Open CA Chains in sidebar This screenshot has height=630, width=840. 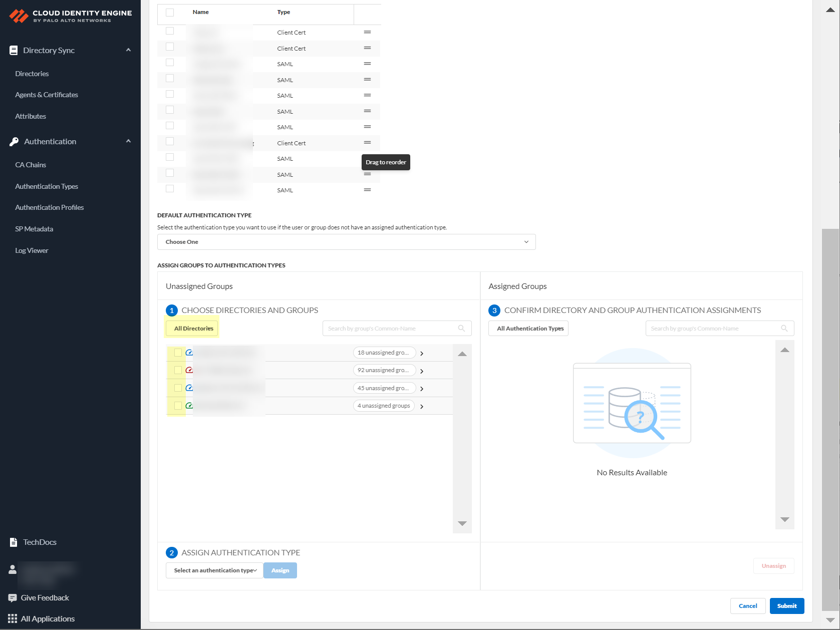[31, 165]
